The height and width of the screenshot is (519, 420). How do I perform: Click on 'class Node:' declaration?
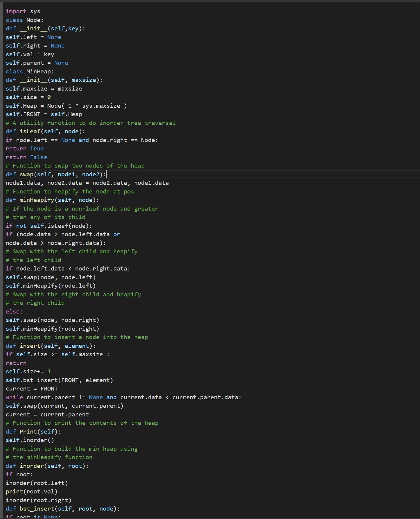25,20
